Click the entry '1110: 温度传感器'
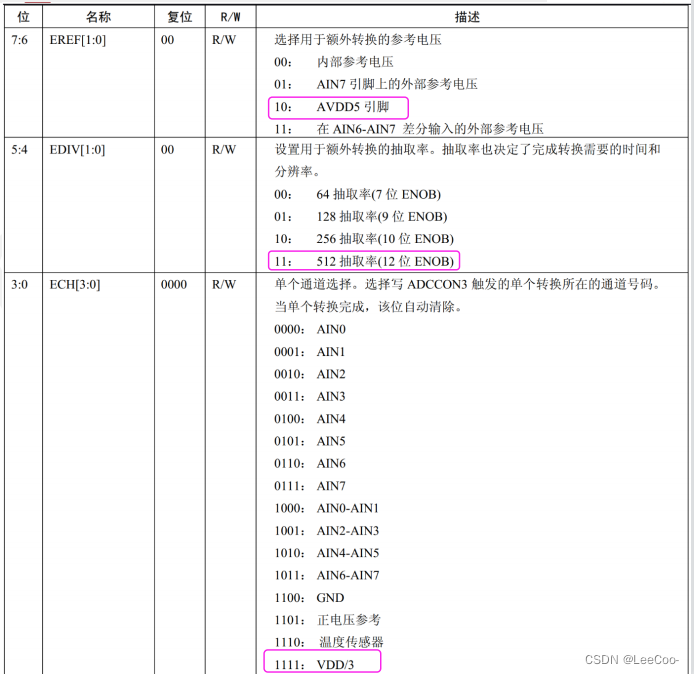The image size is (694, 674). pyautogui.click(x=329, y=642)
